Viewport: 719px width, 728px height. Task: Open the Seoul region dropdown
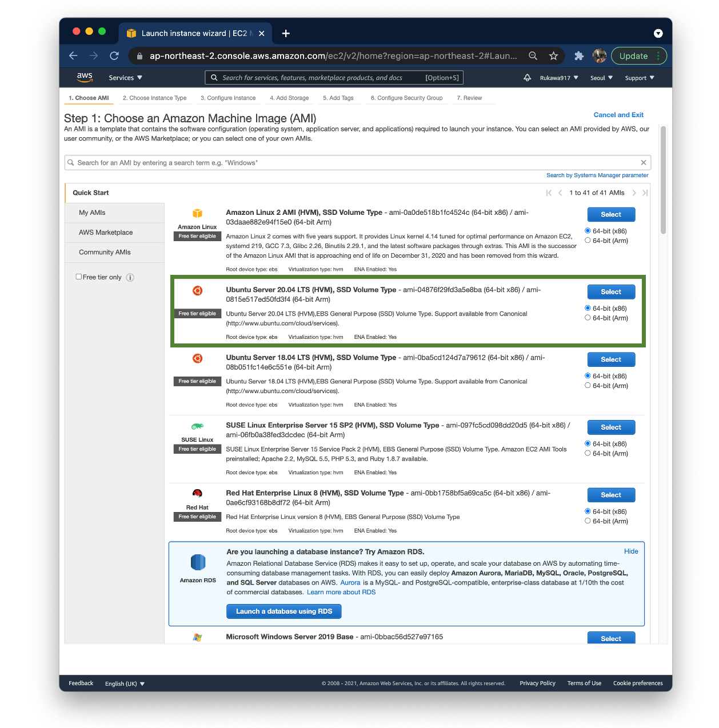coord(601,78)
